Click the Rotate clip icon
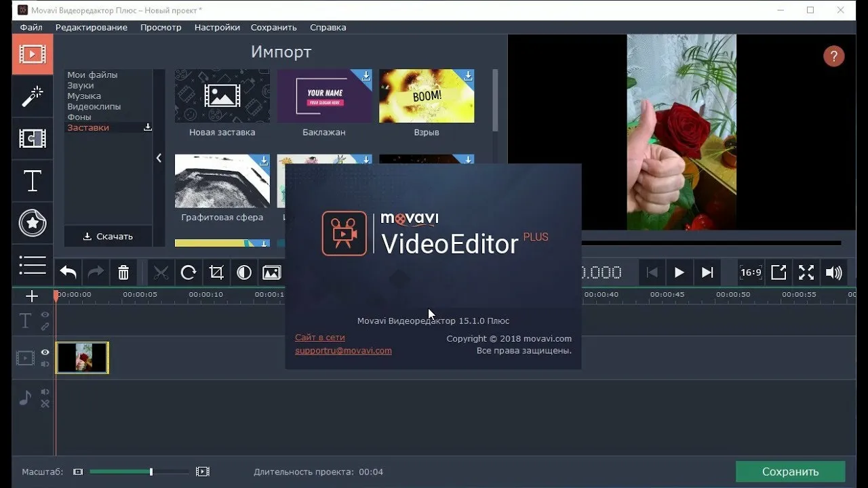 (x=189, y=272)
